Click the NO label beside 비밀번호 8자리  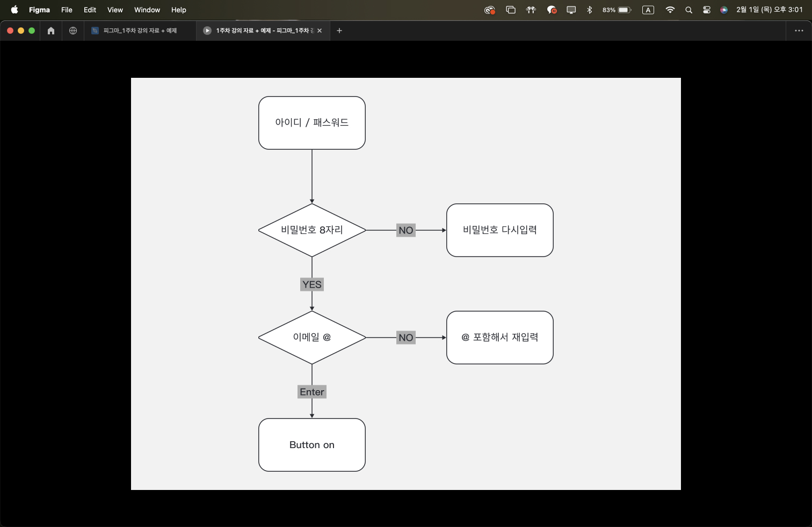click(406, 230)
